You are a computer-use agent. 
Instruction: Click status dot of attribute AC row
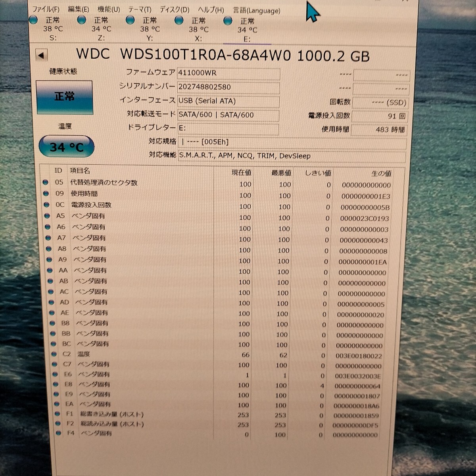pyautogui.click(x=51, y=292)
